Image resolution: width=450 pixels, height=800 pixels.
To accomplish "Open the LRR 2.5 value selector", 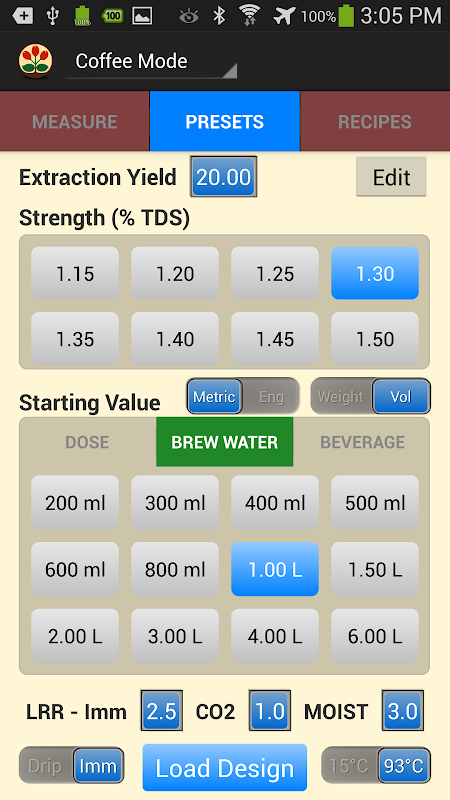I will 161,711.
